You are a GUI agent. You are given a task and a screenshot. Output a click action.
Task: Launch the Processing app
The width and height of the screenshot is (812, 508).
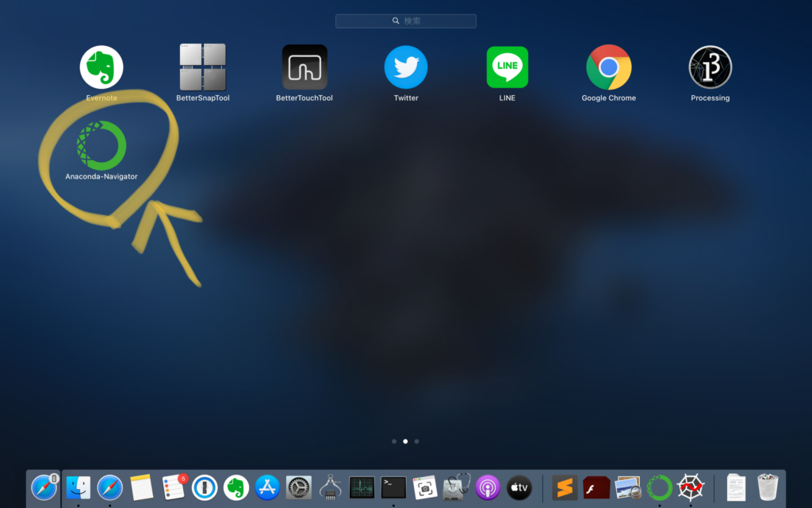click(710, 67)
